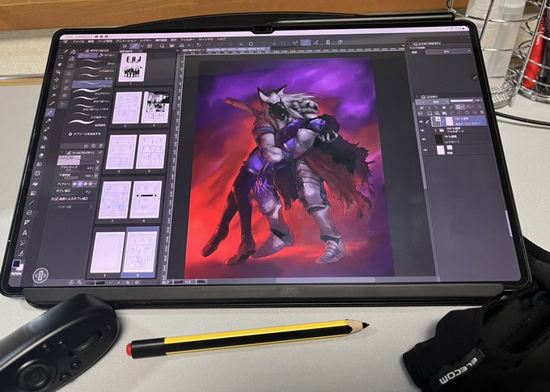Open the quick access arrows button
Screen dimensions: 550x392
[40, 275]
